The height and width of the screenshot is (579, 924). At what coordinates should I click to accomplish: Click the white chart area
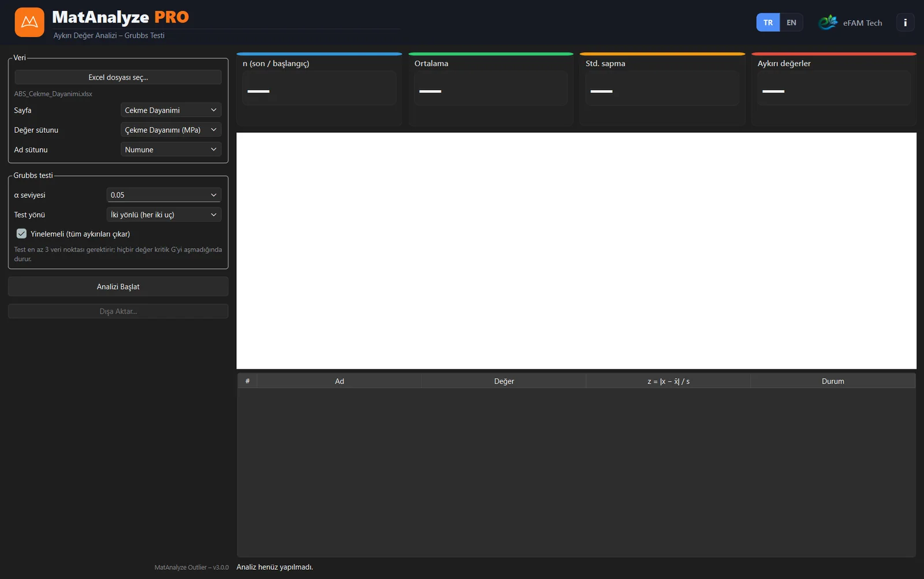pos(576,251)
